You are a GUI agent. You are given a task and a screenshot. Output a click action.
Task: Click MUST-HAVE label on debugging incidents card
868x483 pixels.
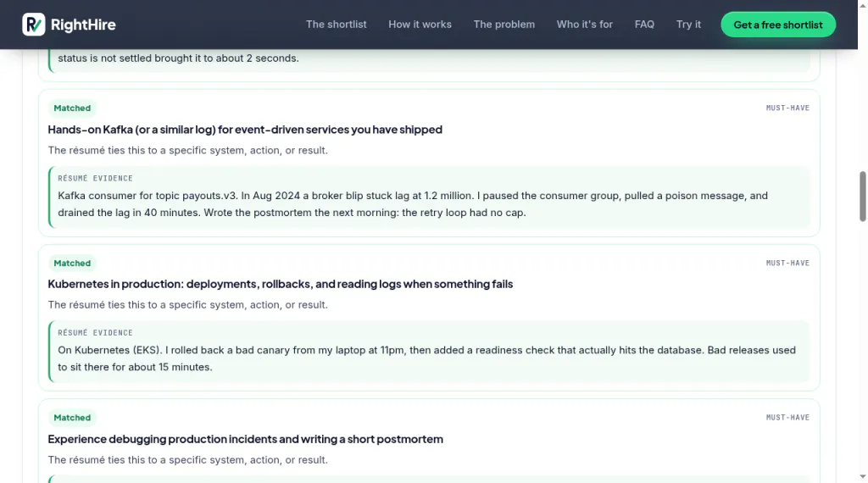[x=787, y=418]
